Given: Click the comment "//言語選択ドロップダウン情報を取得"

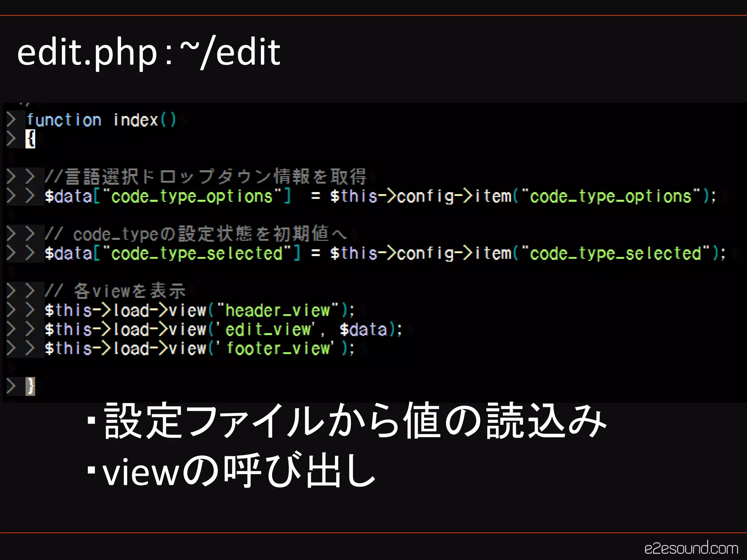Looking at the screenshot, I should pyautogui.click(x=205, y=176).
